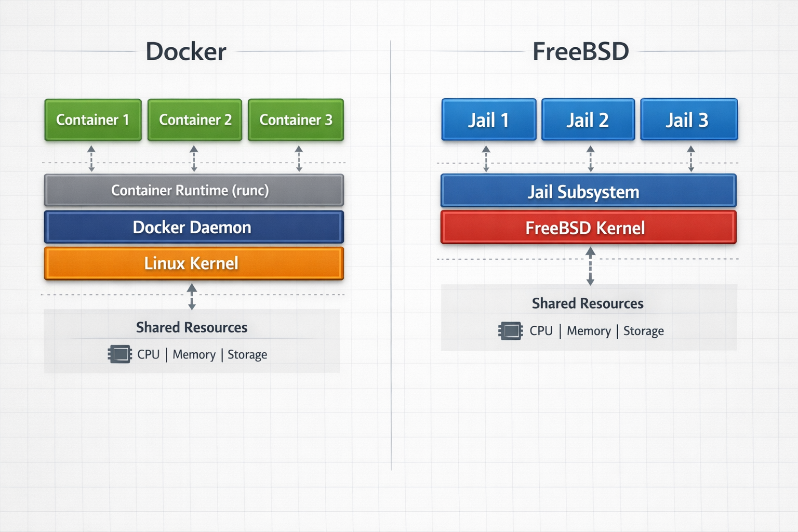Click the FreeBSD Kernel bar
Image resolution: width=798 pixels, height=532 pixels.
pos(588,228)
